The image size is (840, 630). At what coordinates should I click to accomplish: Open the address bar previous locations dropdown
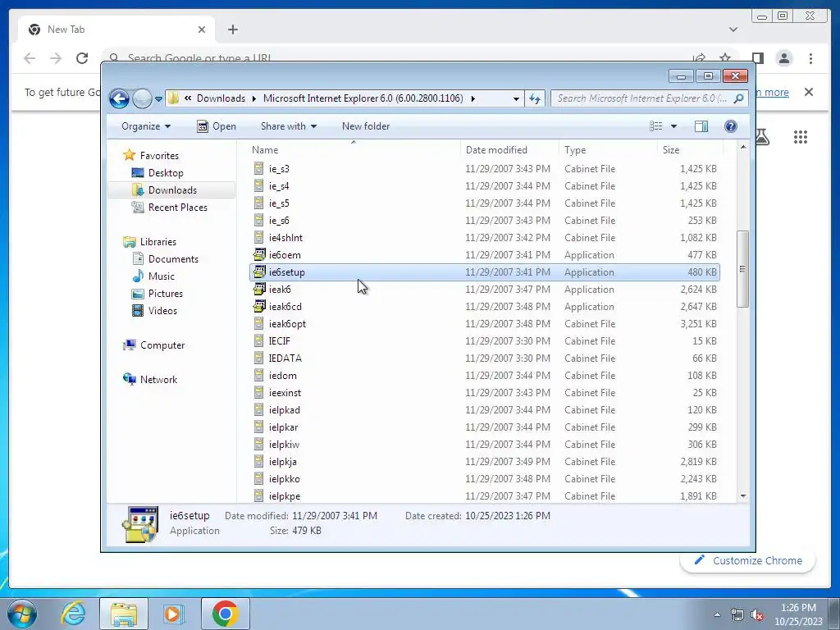516,98
